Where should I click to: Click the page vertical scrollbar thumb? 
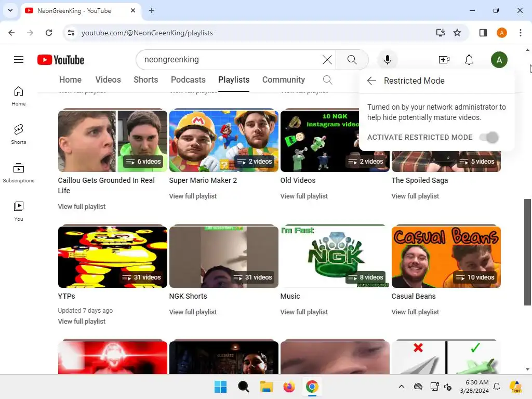pyautogui.click(x=527, y=252)
